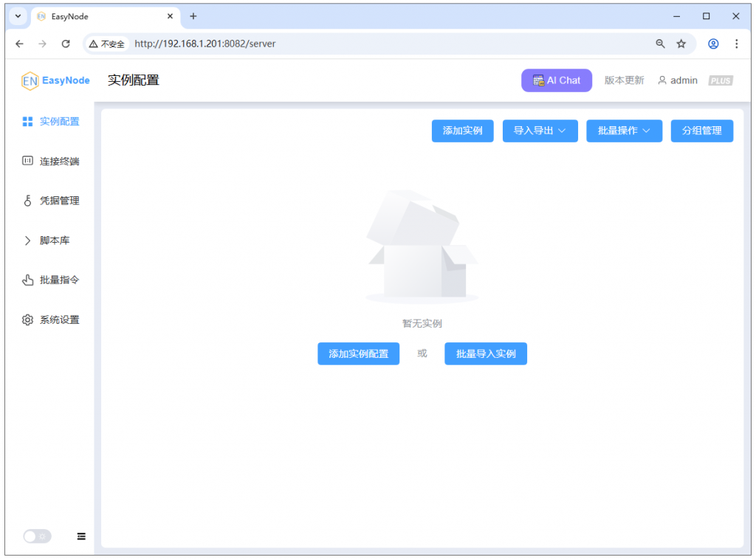
Task: Open the admin user menu
Action: click(x=678, y=80)
